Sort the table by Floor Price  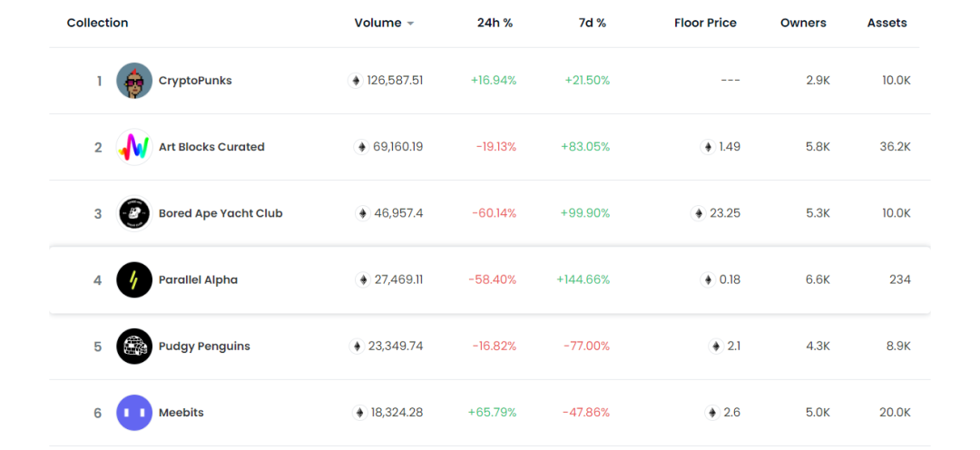point(706,23)
